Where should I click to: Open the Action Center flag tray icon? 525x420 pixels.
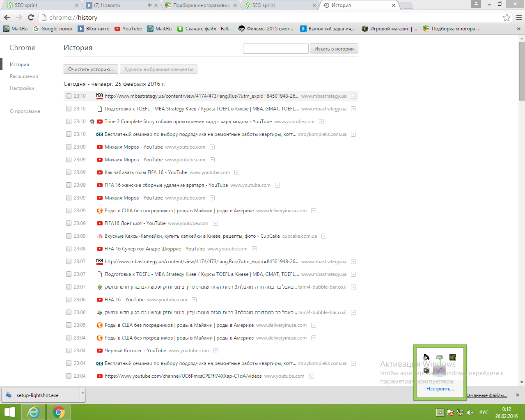coord(450,413)
